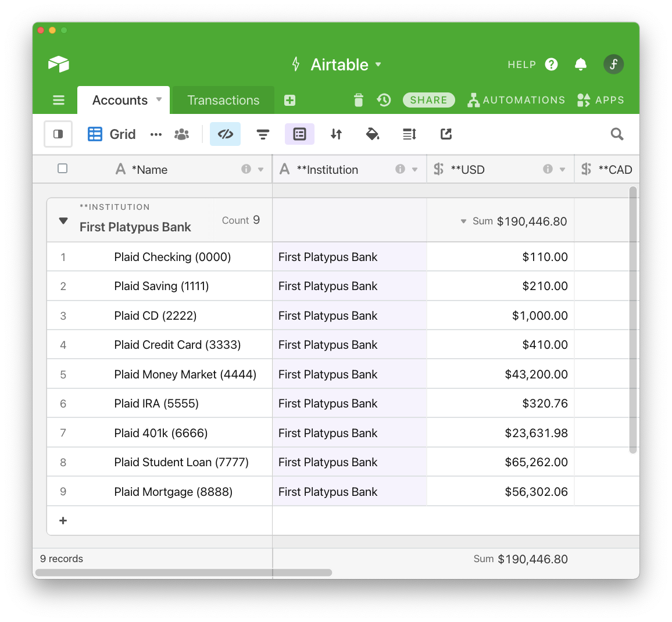Screen dimensions: 672x622
Task: Select the Plaid Credit Card (3333) cell
Action: 172,345
